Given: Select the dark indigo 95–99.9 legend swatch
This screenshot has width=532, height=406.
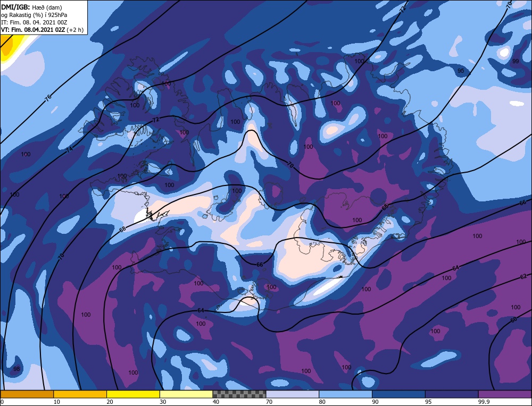Looking at the screenshot, I should pyautogui.click(x=452, y=394).
